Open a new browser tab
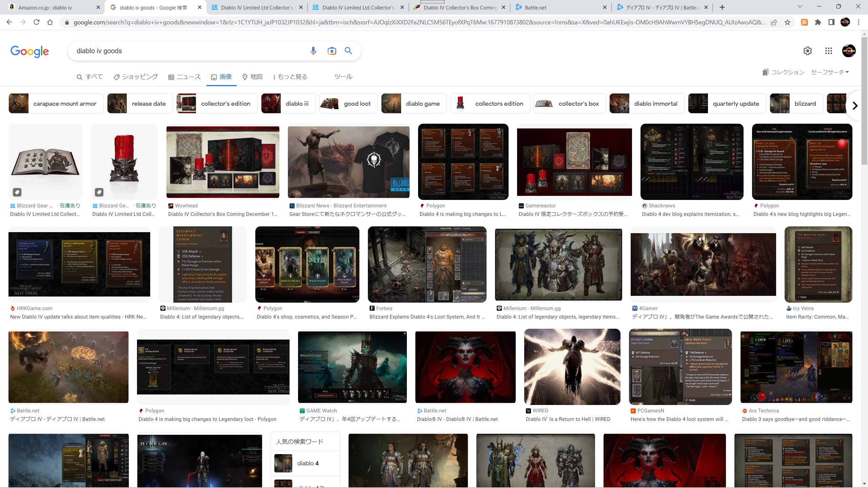Viewport: 868px width, 488px height. tap(722, 7)
